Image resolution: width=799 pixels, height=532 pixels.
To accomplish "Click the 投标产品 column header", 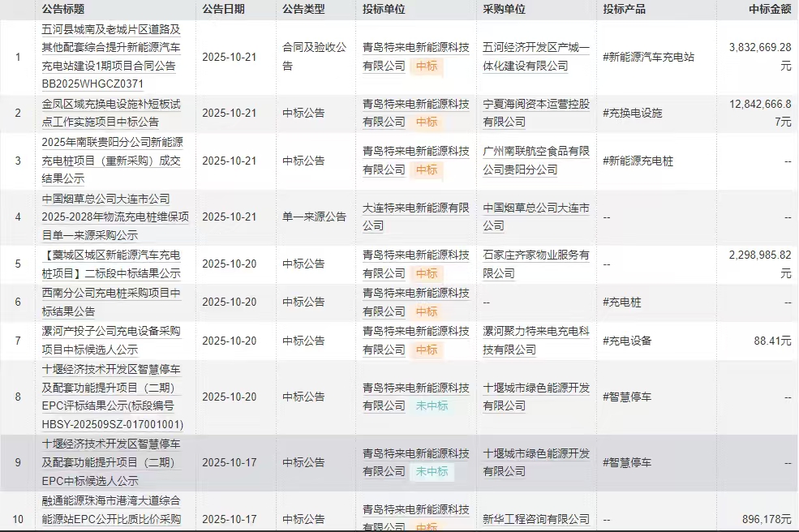I will tap(625, 9).
